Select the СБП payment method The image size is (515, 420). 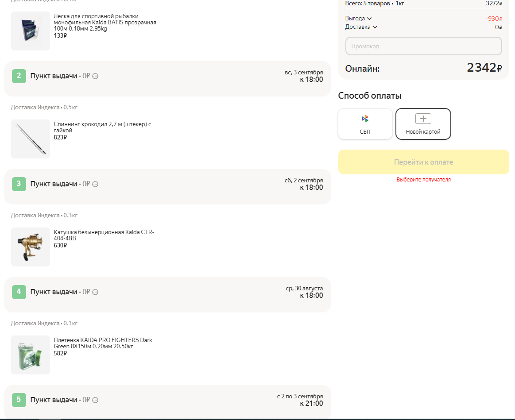click(365, 124)
